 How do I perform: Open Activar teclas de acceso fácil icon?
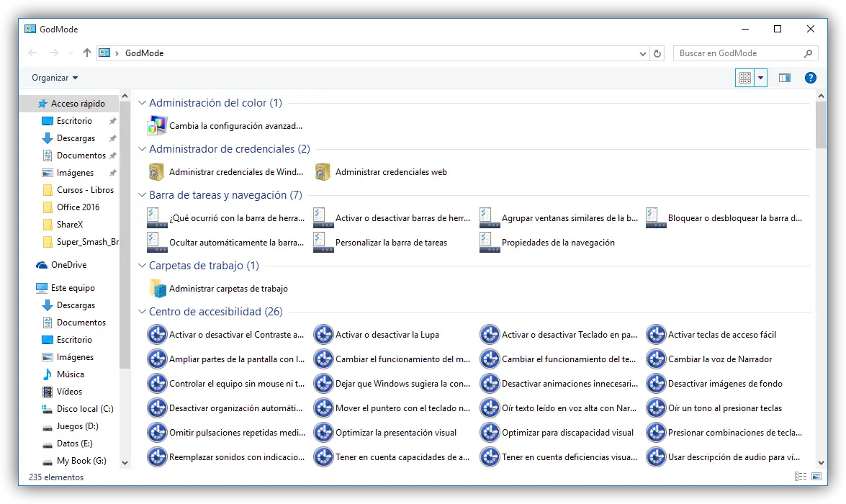656,335
